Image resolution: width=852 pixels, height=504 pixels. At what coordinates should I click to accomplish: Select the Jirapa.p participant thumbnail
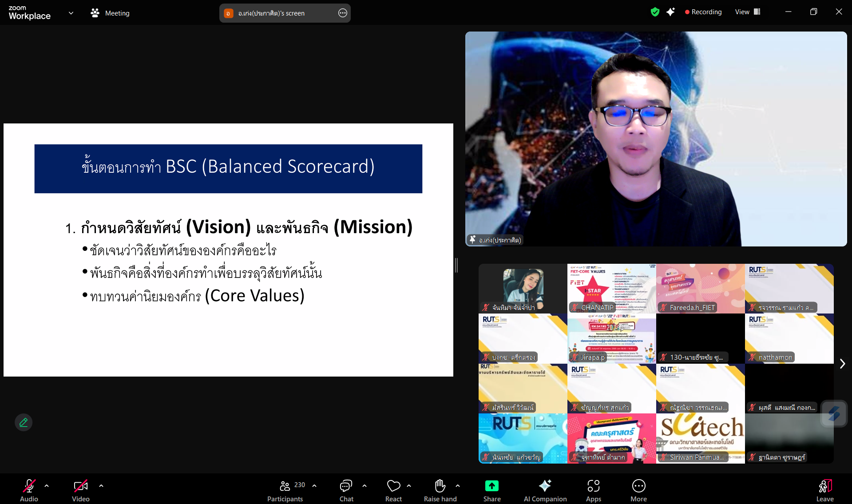611,339
